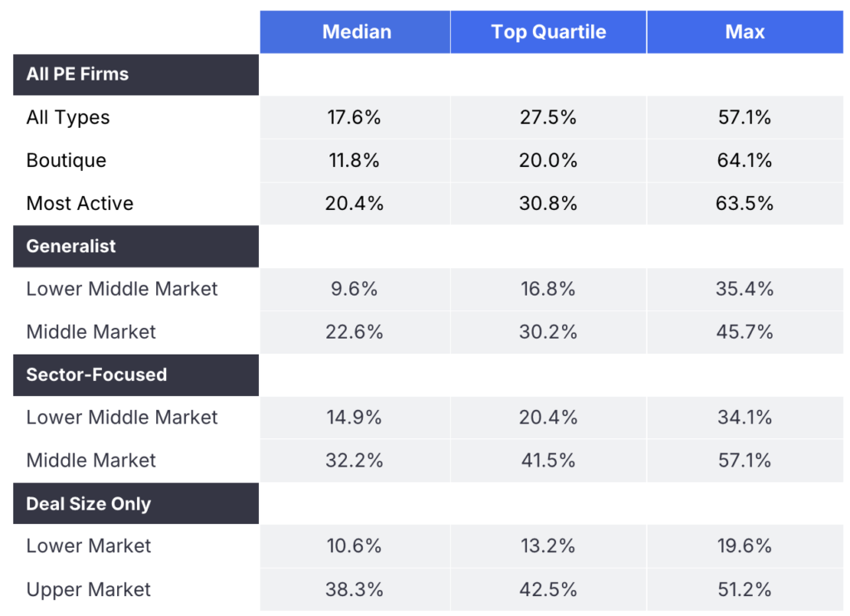Select the 64.1% Boutique Max cell
The width and height of the screenshot is (850, 616).
[745, 160]
